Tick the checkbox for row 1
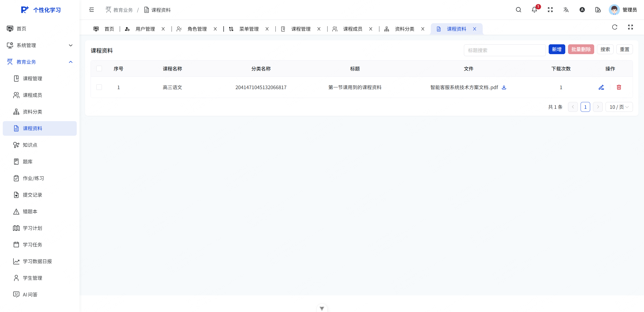 [99, 87]
